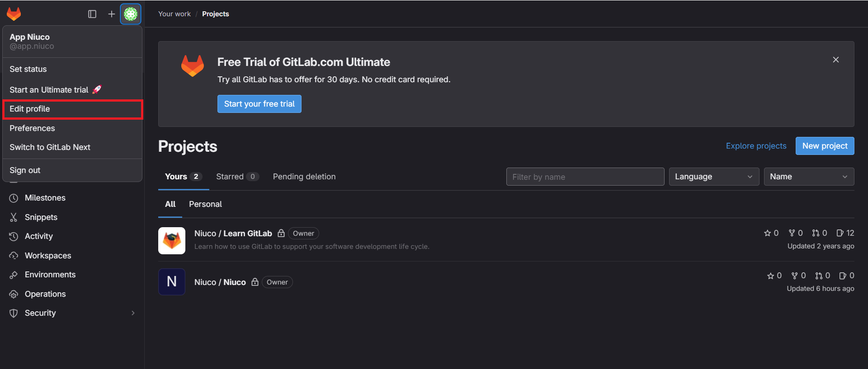Toggle the sidebar collapse icon
This screenshot has height=369, width=868.
(92, 14)
